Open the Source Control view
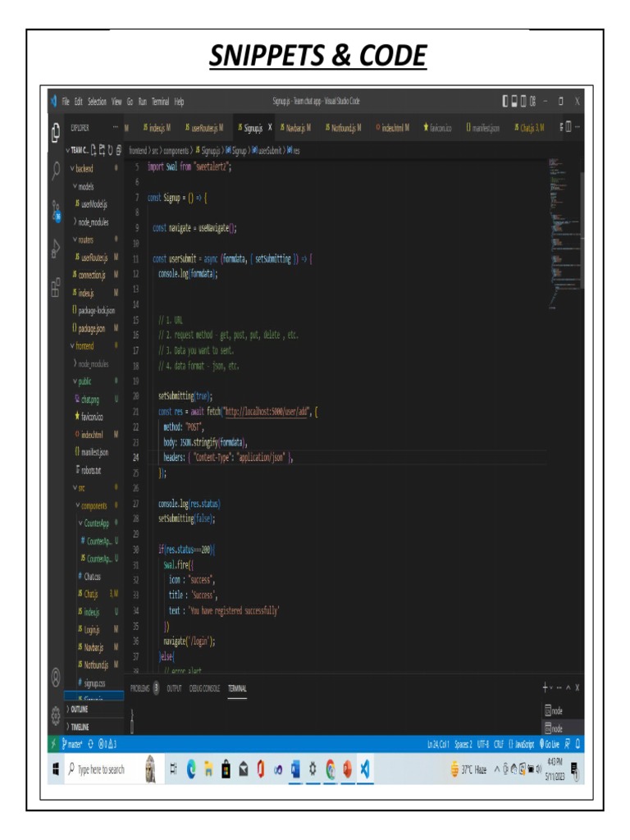 coord(56,208)
